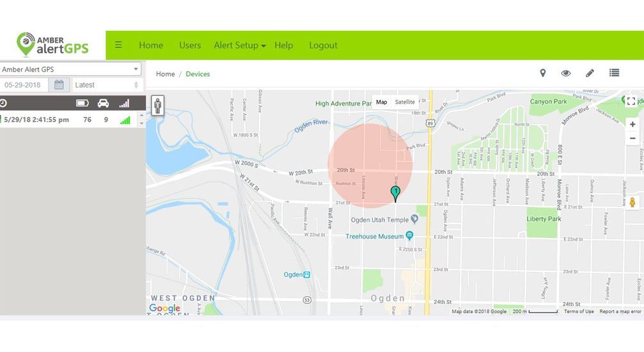Click the 200 m map scale control
The width and height of the screenshot is (644, 352).
point(535,312)
